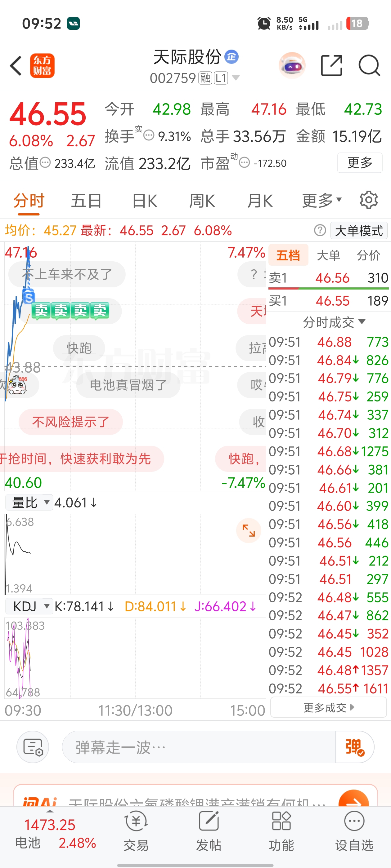Tap the 09:52 46.45 1028 trade row

click(x=329, y=652)
